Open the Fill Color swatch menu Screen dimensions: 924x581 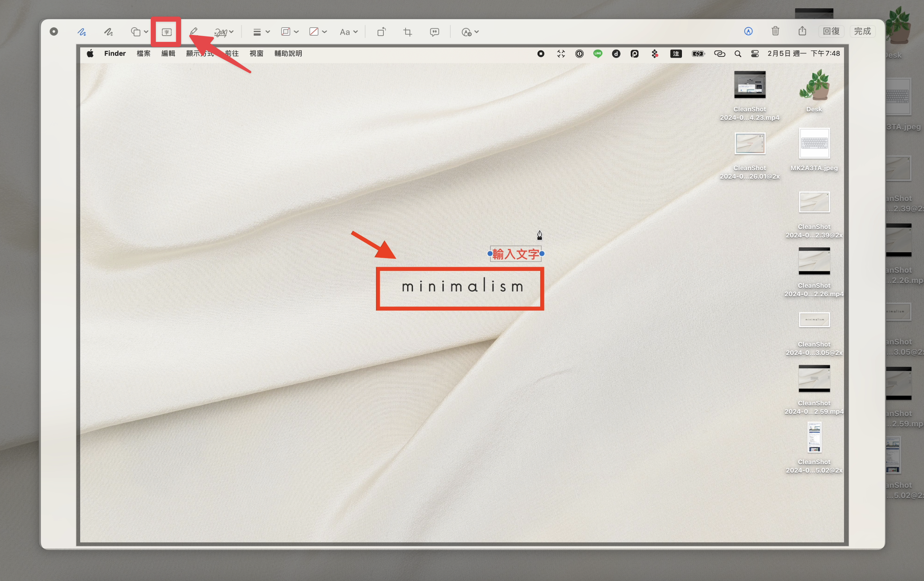(x=318, y=32)
